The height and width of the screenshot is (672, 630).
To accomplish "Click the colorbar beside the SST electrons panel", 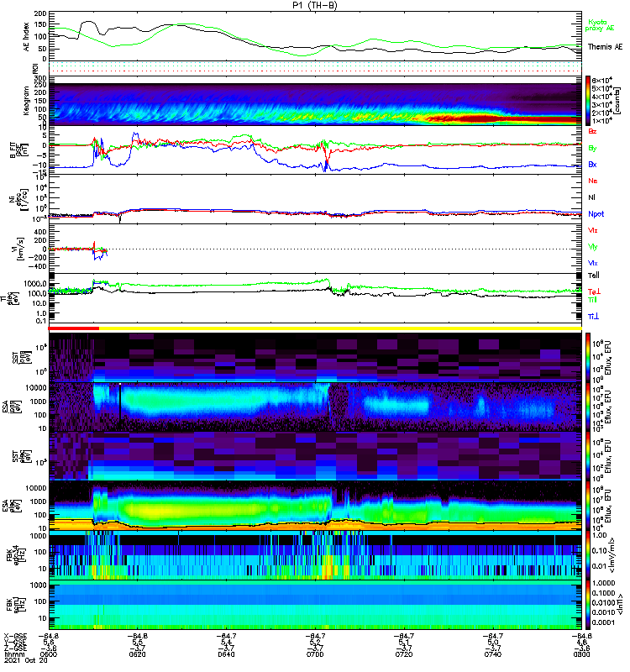I will [x=588, y=456].
